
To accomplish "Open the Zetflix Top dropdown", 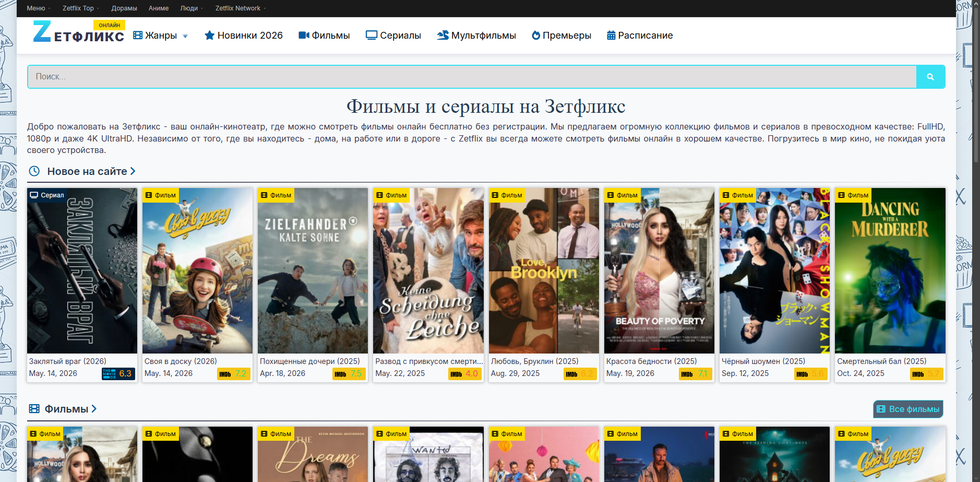I will pos(80,8).
